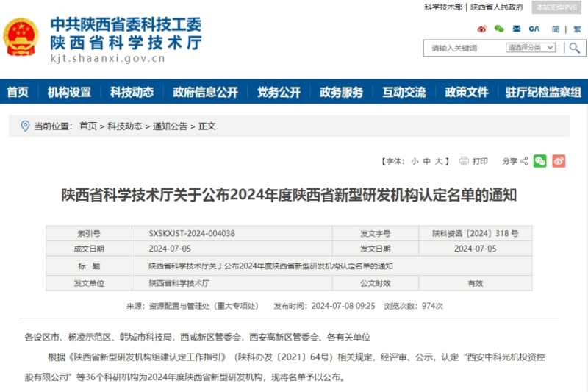
Task: Visit the 科学技术部 top link
Action: coord(443,7)
